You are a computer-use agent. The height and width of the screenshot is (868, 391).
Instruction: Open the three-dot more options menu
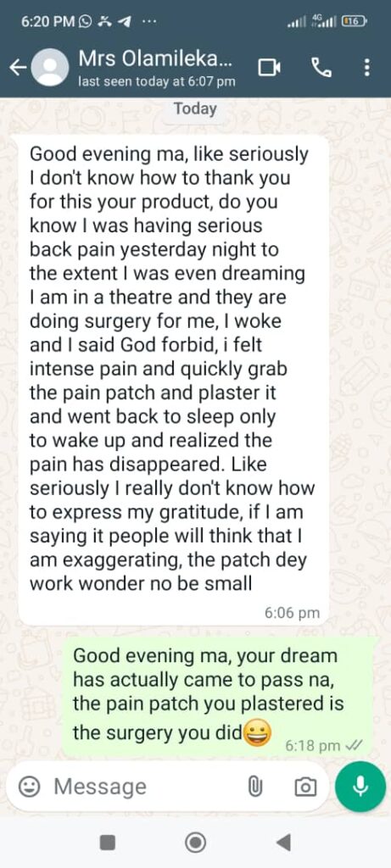366,68
